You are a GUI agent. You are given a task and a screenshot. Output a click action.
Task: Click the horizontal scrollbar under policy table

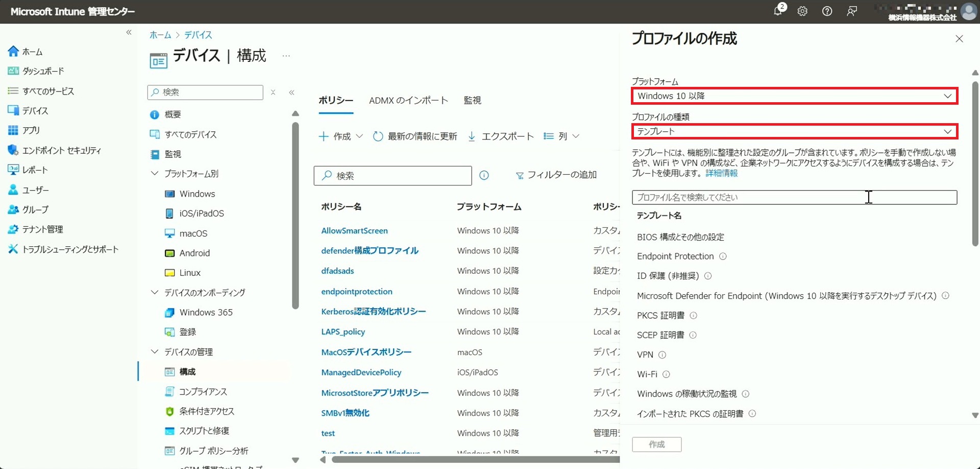point(475,459)
